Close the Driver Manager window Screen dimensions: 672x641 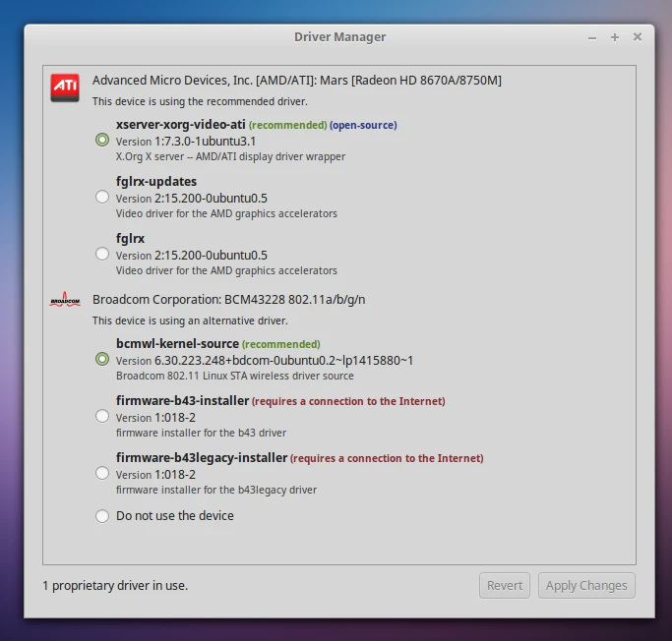(638, 37)
